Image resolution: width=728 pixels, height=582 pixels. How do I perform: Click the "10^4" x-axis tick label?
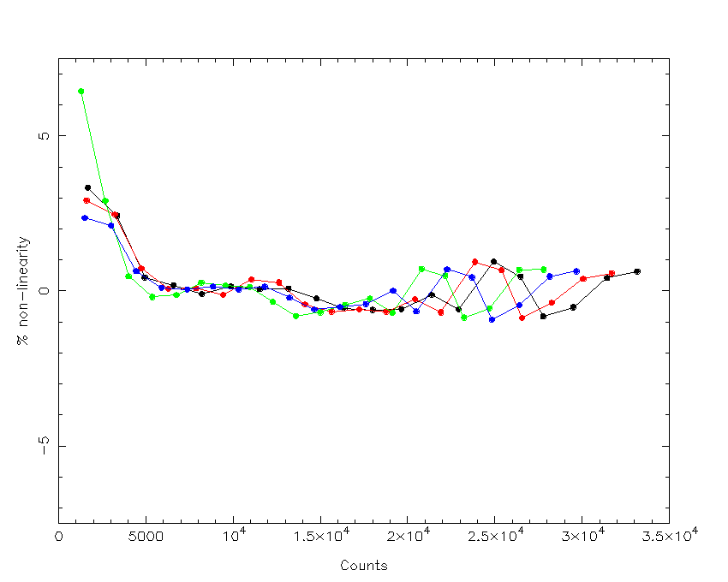coord(234,535)
